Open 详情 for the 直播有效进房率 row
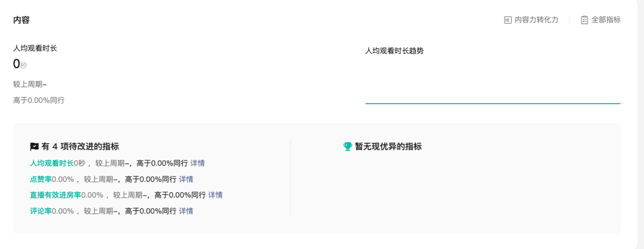 [215, 195]
